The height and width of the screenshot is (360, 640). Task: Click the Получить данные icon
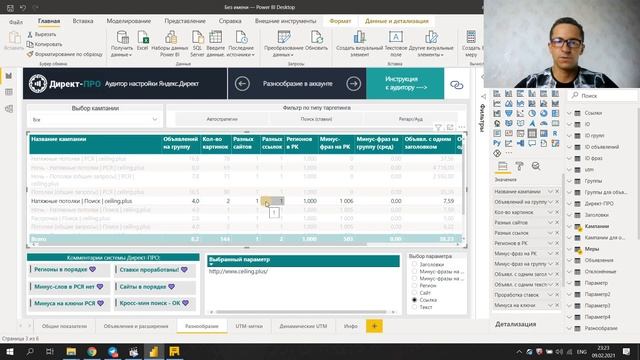[x=122, y=38]
